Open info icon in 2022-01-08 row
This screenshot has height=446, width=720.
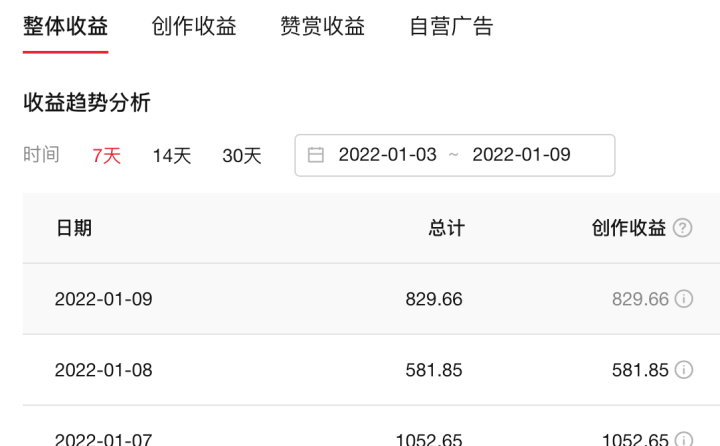(684, 370)
